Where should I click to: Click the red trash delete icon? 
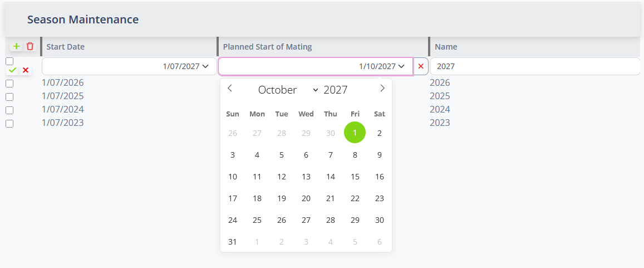(x=30, y=46)
